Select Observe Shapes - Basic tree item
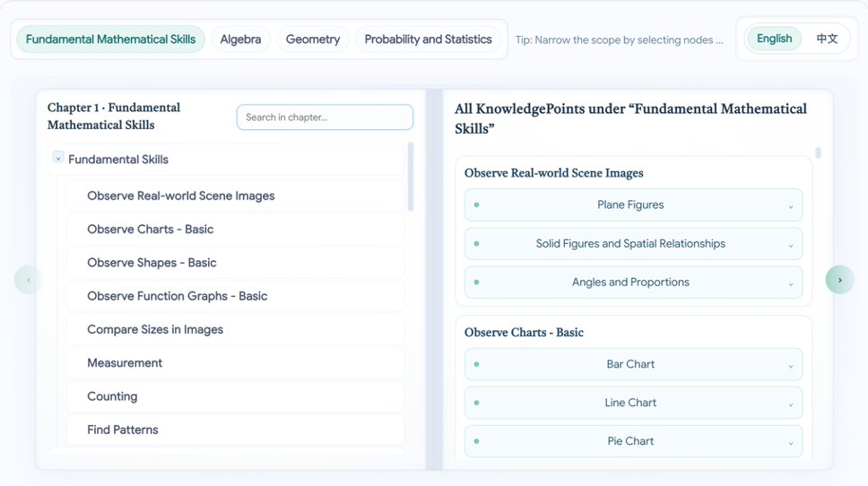 coord(236,263)
